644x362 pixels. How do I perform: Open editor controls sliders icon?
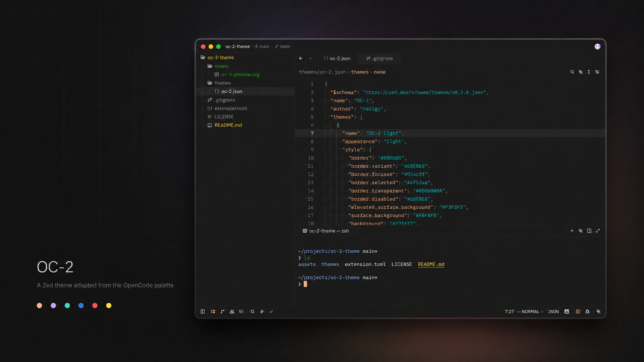(x=597, y=72)
